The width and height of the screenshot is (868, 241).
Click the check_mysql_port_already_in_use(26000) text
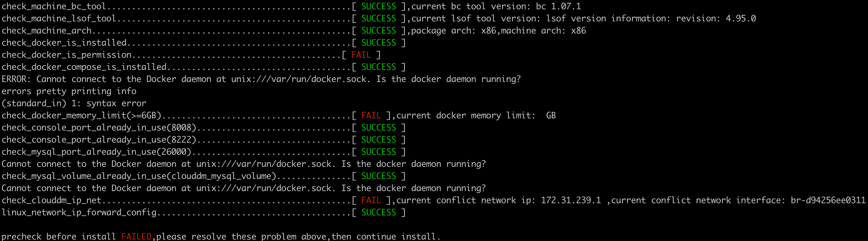point(97,152)
